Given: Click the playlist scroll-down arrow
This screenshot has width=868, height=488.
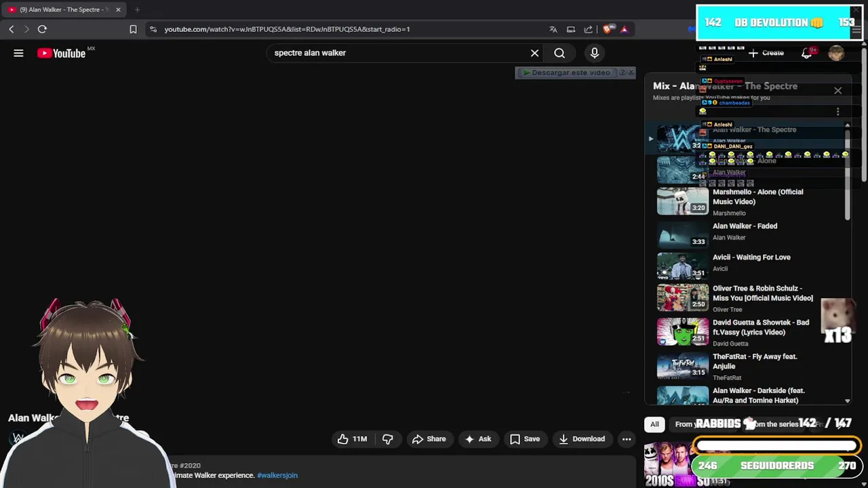Looking at the screenshot, I should (847, 401).
